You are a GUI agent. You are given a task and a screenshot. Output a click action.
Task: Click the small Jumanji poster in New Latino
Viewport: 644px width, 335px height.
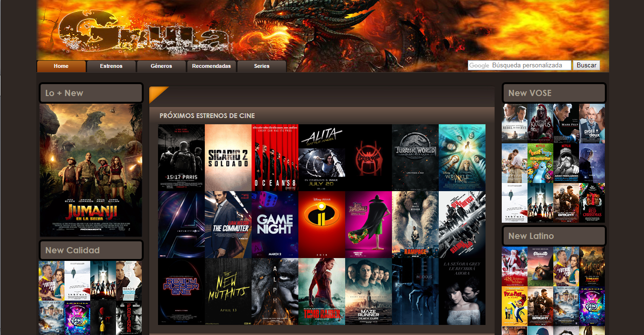592,266
